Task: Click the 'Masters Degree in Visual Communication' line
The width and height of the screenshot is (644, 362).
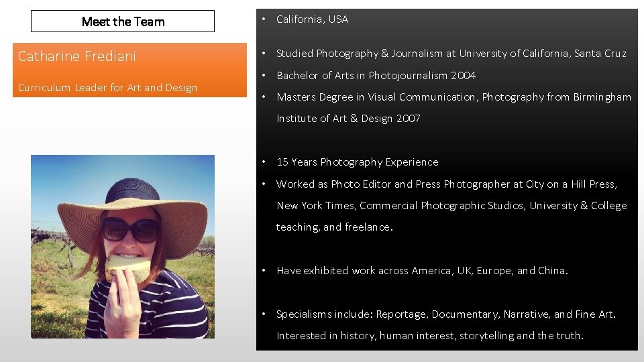Action: [453, 97]
